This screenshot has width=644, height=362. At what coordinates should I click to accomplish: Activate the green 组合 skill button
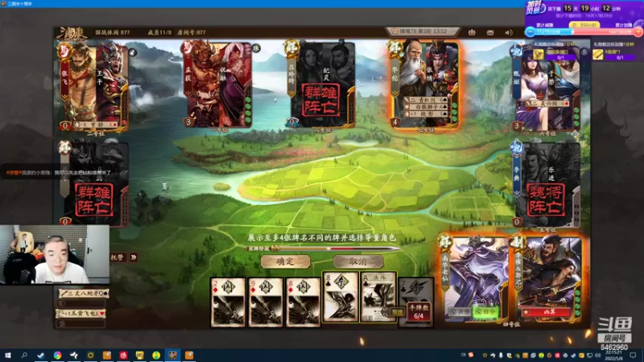pos(486,312)
